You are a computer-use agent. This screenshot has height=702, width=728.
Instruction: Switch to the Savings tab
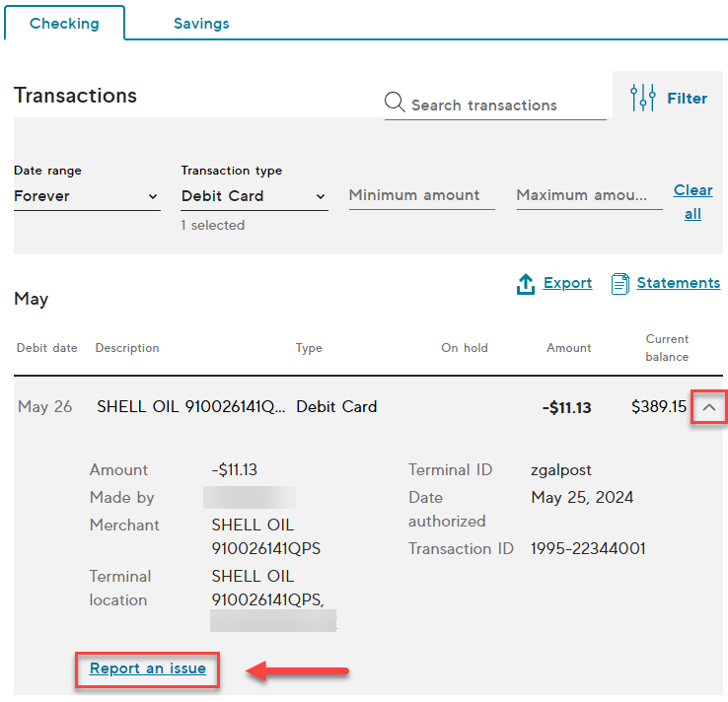point(200,24)
